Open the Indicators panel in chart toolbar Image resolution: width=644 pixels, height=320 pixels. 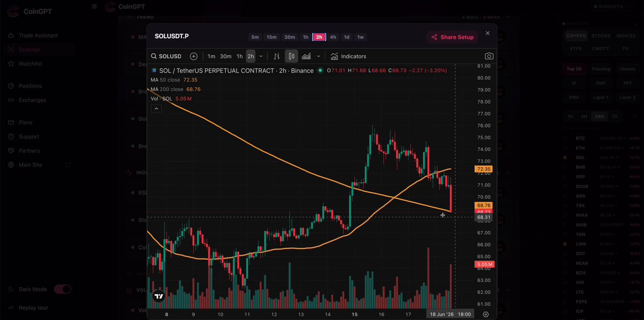pos(348,56)
